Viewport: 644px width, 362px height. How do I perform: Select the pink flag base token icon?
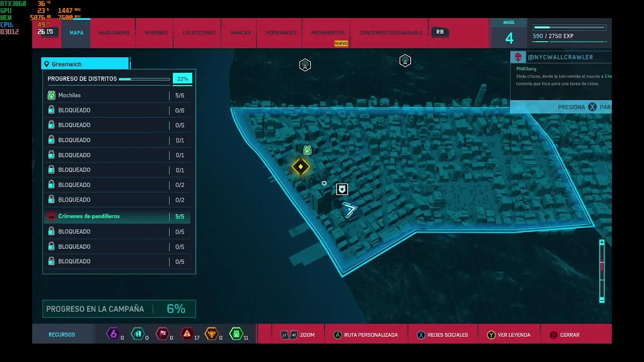162,334
